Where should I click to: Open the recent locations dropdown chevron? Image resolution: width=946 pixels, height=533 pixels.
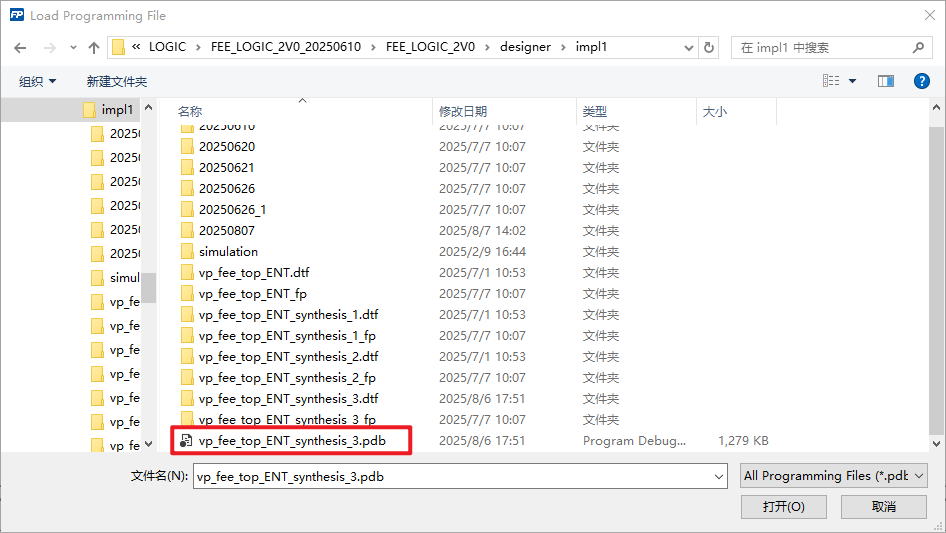click(x=73, y=48)
